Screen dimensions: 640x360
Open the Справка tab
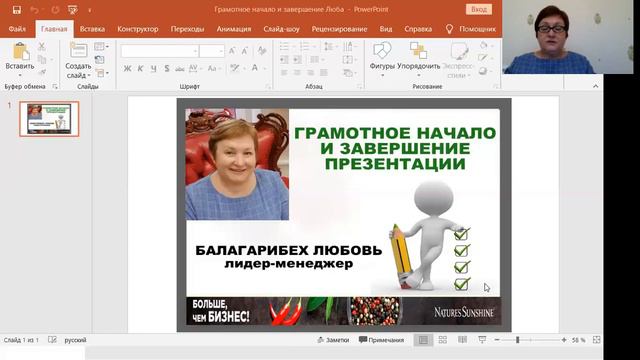[x=418, y=29]
